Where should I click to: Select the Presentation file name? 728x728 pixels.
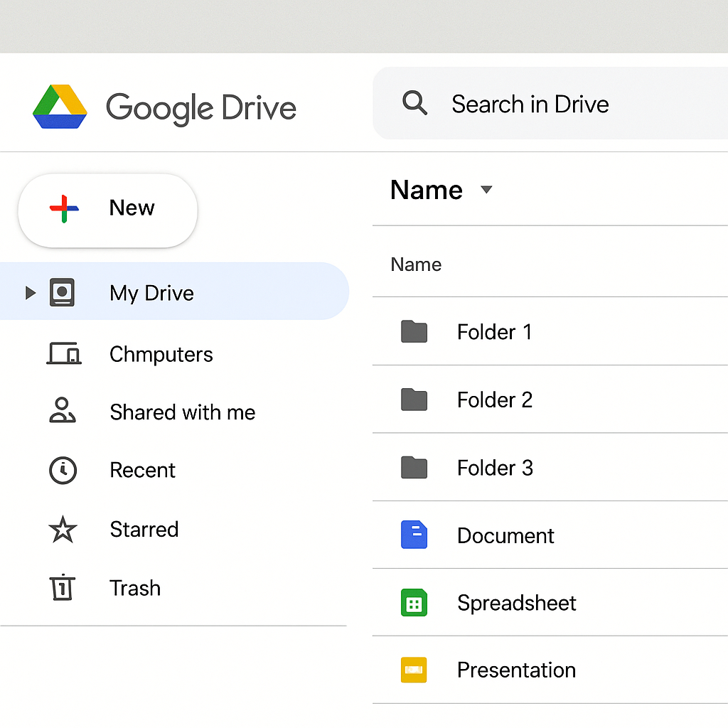coord(516,670)
